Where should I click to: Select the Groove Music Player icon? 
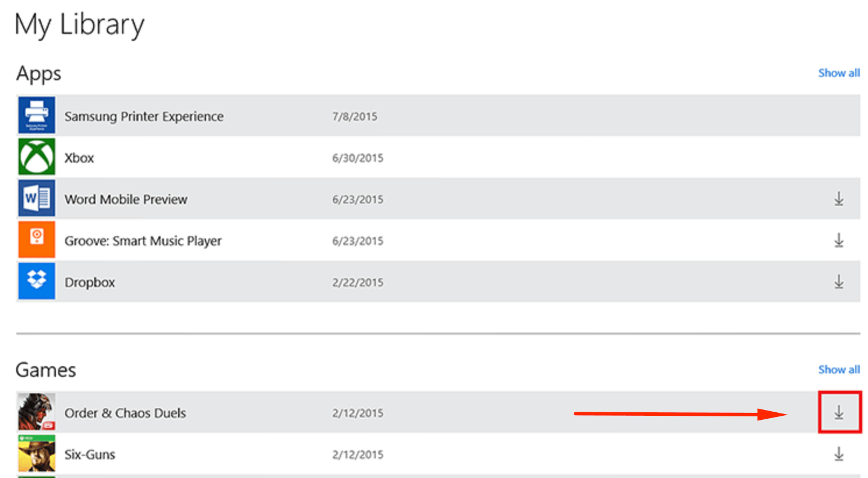[x=37, y=240]
